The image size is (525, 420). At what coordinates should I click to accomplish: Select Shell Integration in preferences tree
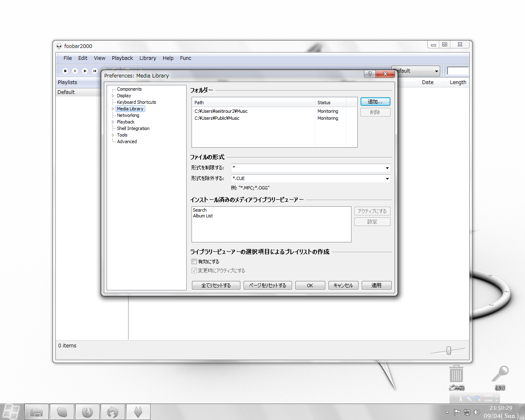point(133,128)
